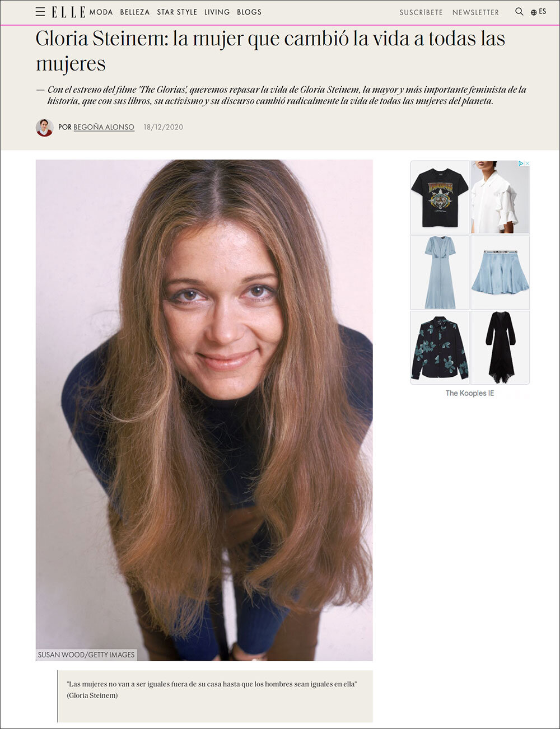Click Begoña Alonso's author avatar
The image size is (560, 729).
pos(45,127)
